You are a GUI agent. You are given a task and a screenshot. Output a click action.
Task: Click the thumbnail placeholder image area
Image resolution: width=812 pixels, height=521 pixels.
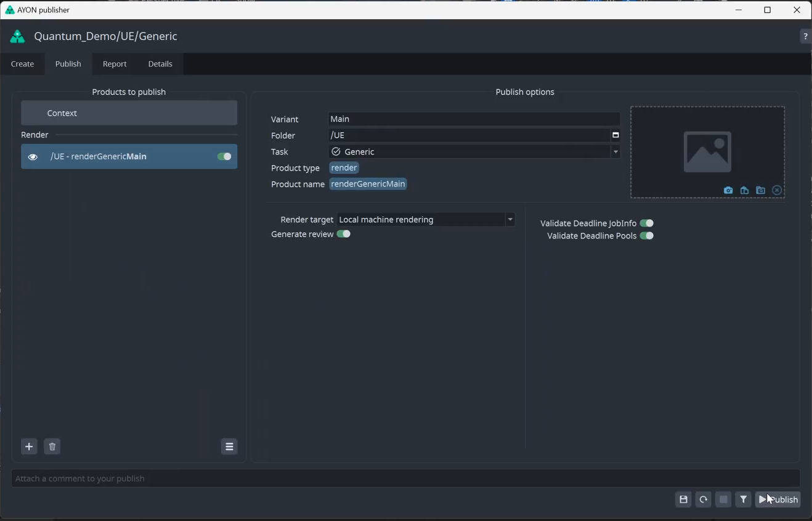pos(707,151)
